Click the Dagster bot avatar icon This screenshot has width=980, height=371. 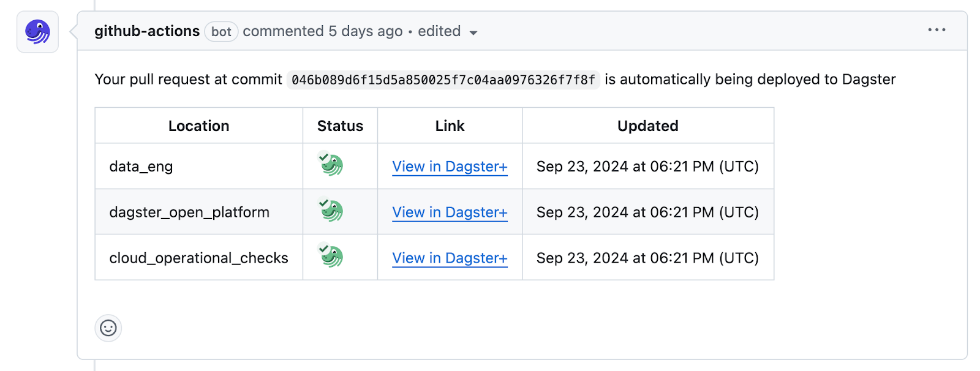(37, 32)
